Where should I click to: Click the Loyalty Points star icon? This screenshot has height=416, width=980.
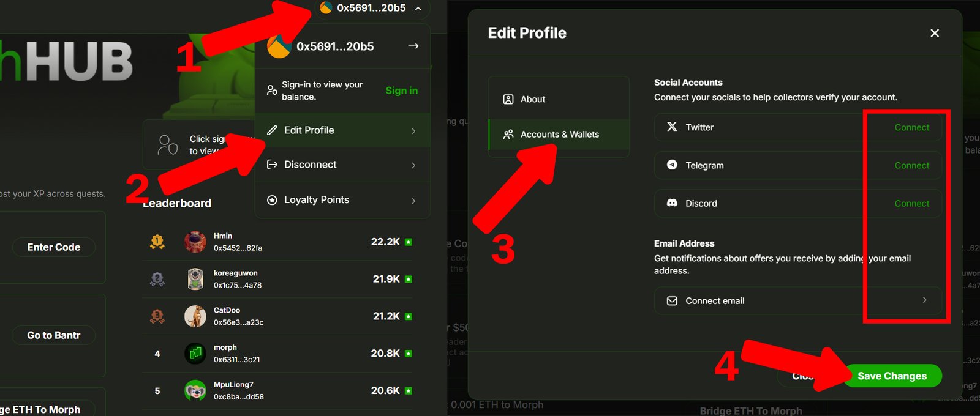[273, 200]
